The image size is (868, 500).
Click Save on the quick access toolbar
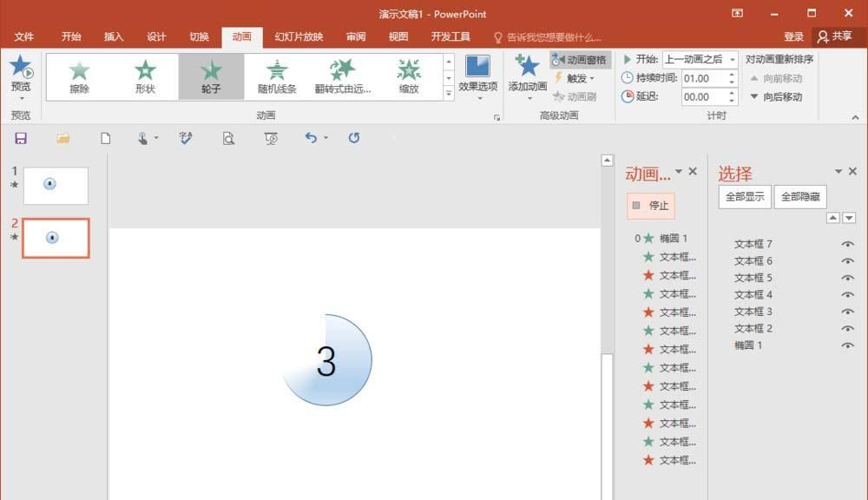20,138
